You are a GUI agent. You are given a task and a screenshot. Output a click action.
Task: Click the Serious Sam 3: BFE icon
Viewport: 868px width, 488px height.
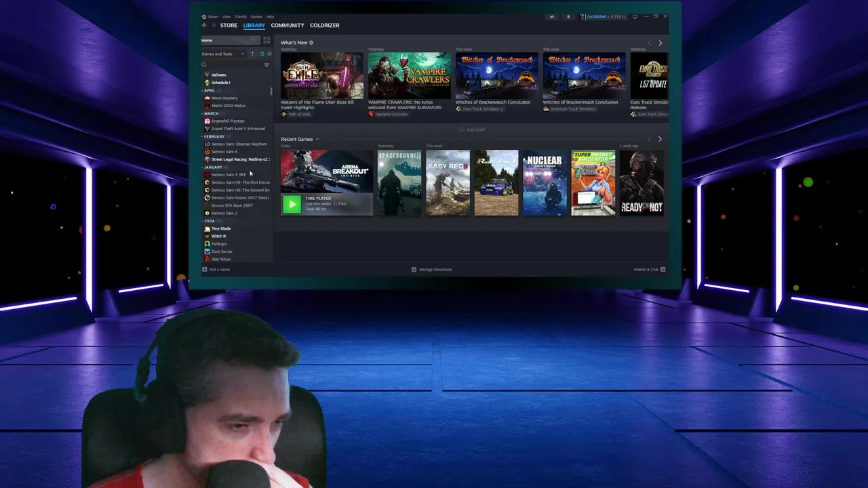point(208,175)
